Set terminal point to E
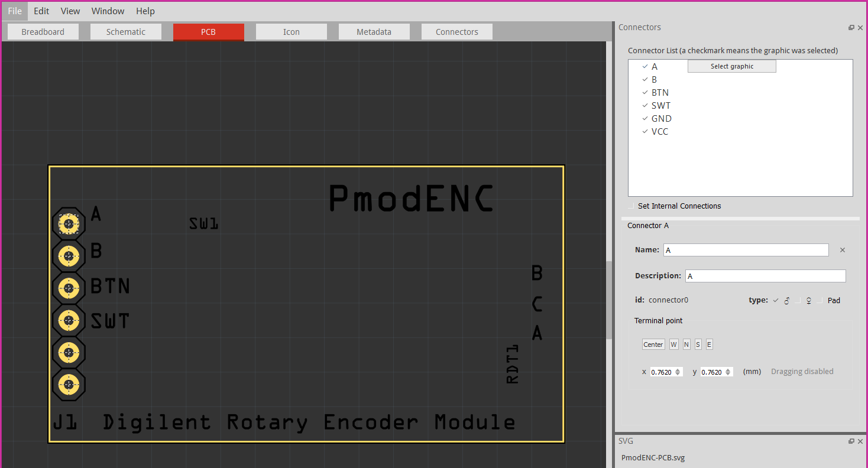The width and height of the screenshot is (868, 468). coord(709,344)
